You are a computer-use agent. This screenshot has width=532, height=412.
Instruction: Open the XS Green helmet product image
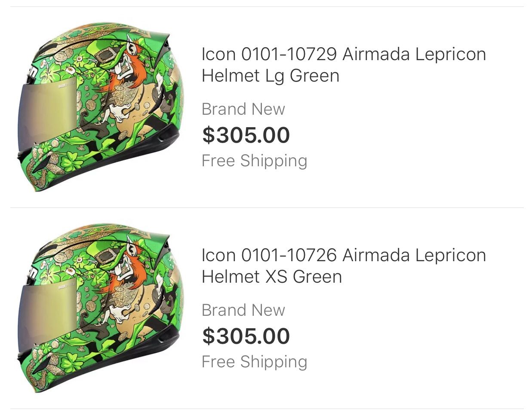point(100,308)
